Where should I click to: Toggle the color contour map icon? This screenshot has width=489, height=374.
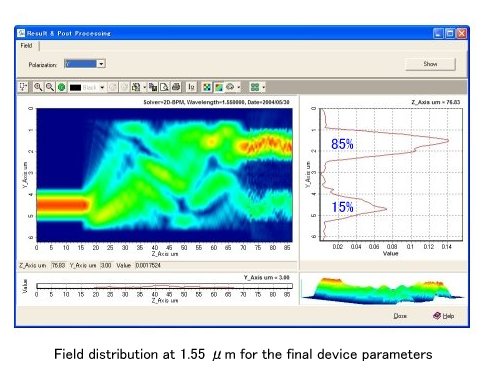click(219, 87)
